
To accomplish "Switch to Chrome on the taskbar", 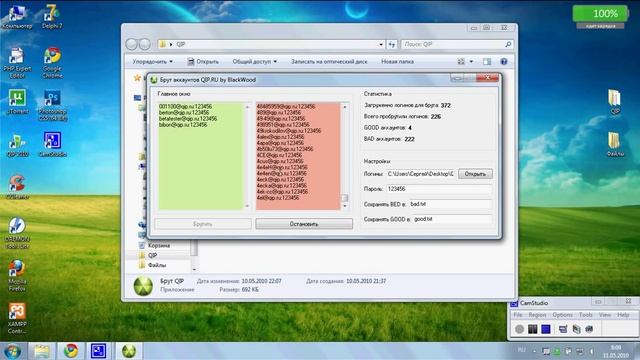I will [70, 351].
